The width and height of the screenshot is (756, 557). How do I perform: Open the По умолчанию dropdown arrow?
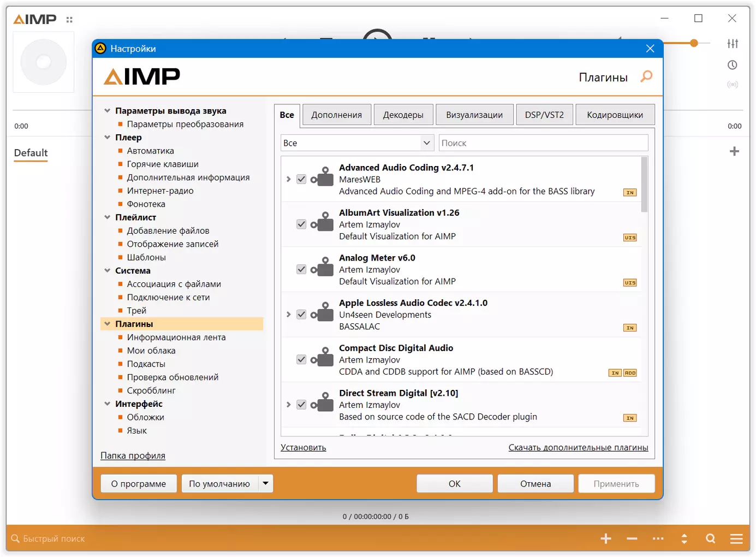(x=265, y=483)
